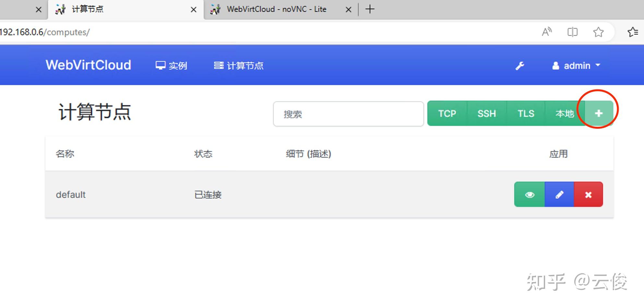This screenshot has height=308, width=644.
Task: Click the 名称 column header
Action: point(65,154)
